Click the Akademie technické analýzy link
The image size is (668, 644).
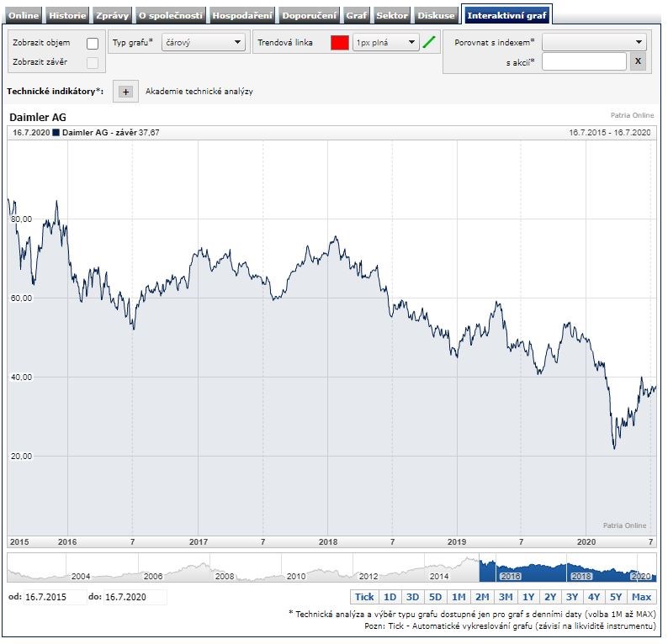tap(199, 92)
